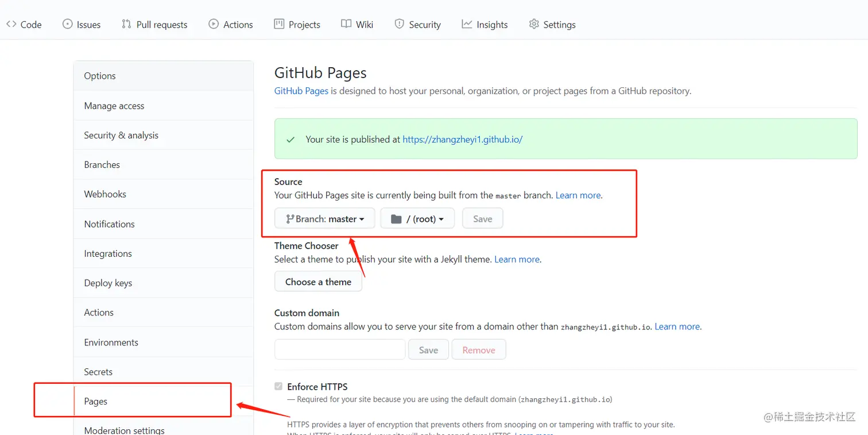Open the Projects tab
This screenshot has width=868, height=435.
click(297, 24)
